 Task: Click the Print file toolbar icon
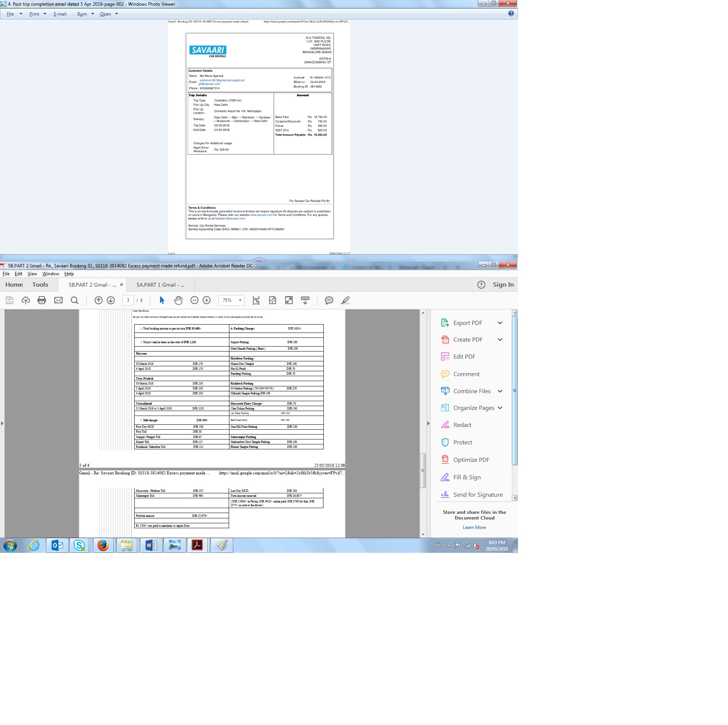(x=42, y=300)
